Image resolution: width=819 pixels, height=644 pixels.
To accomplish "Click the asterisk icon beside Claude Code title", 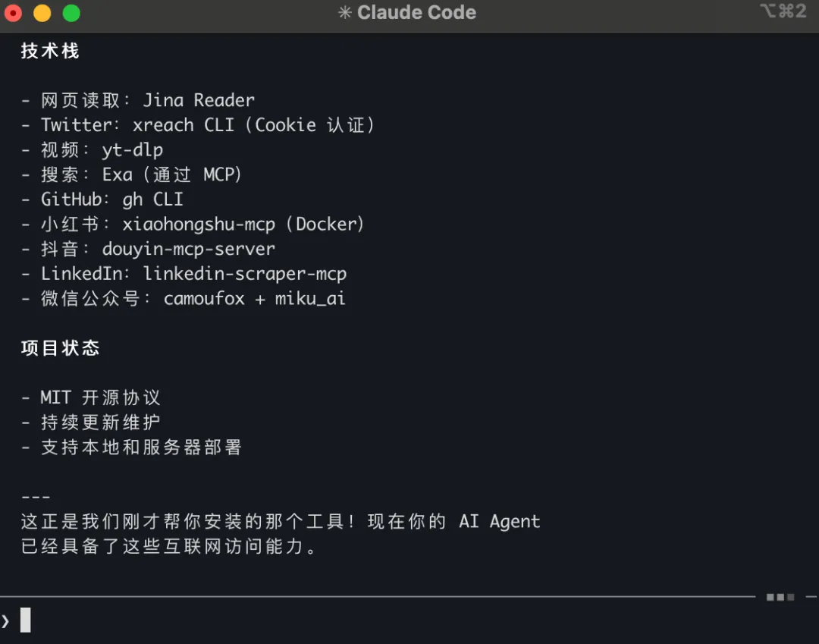I will tap(345, 13).
